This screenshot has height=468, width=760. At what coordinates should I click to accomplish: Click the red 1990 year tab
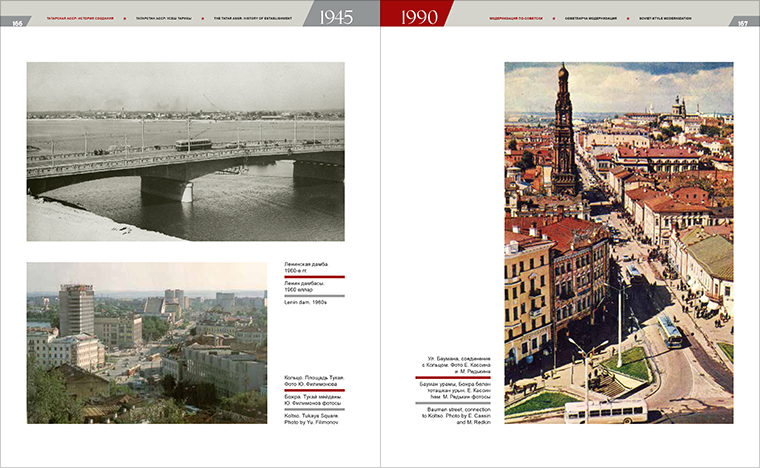point(417,14)
